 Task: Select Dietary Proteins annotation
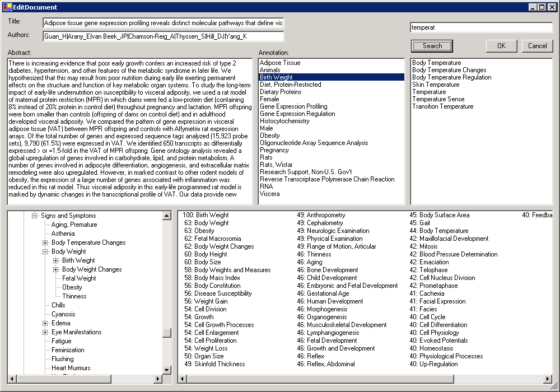click(x=281, y=92)
